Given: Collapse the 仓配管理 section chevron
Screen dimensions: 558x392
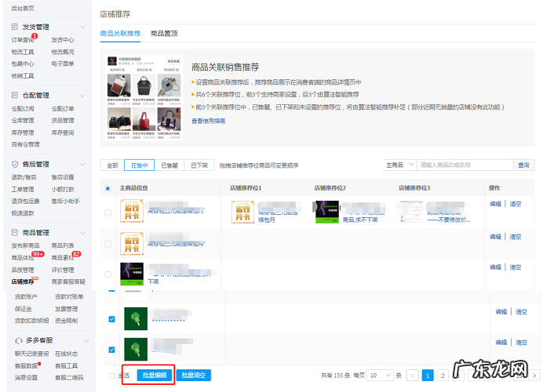Looking at the screenshot, I should click(x=82, y=96).
